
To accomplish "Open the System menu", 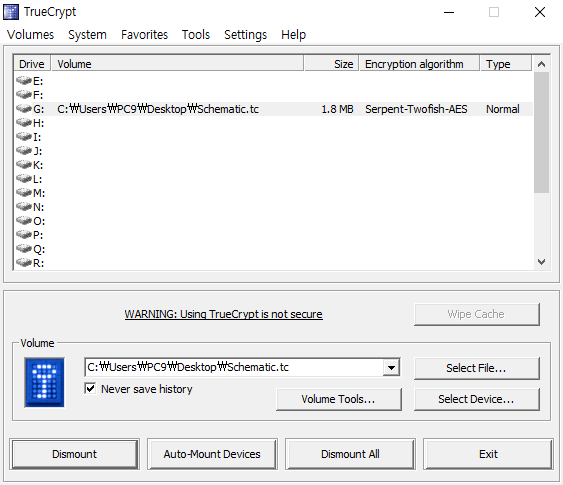I will coord(87,35).
